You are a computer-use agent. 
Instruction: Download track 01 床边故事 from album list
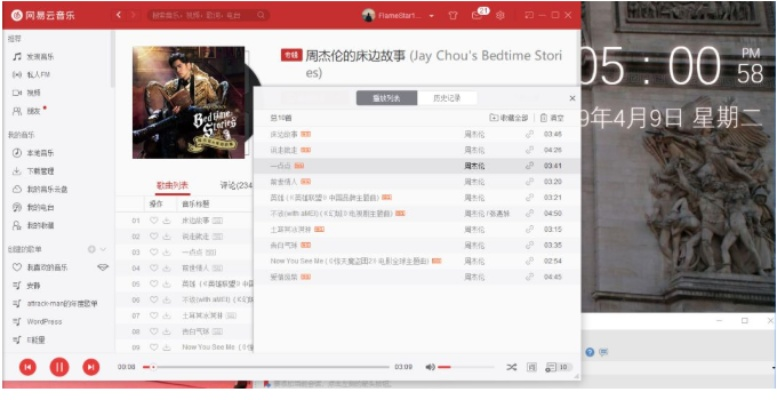point(166,221)
